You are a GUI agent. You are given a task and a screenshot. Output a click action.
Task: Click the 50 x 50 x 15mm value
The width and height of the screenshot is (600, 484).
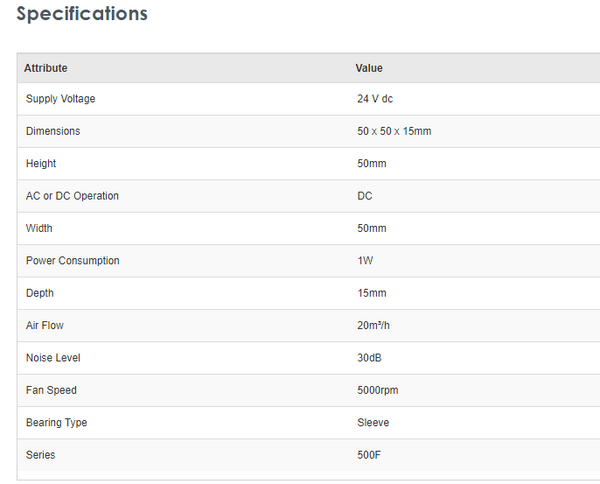point(394,131)
